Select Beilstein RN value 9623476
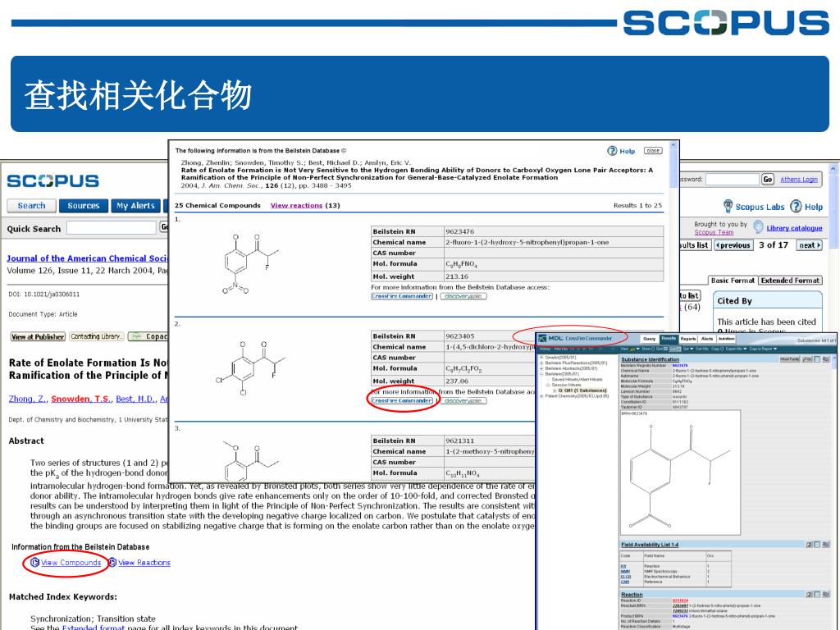The image size is (840, 630). 459,231
